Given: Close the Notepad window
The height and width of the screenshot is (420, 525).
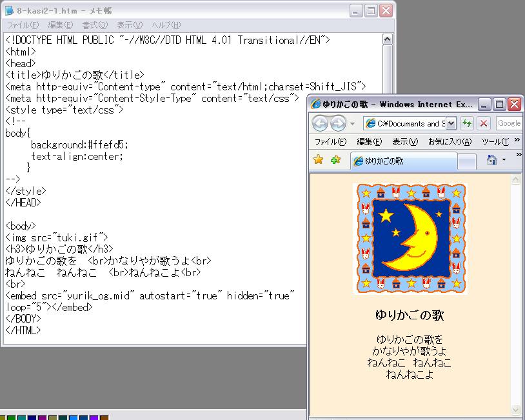Looking at the screenshot, I should click(x=386, y=11).
